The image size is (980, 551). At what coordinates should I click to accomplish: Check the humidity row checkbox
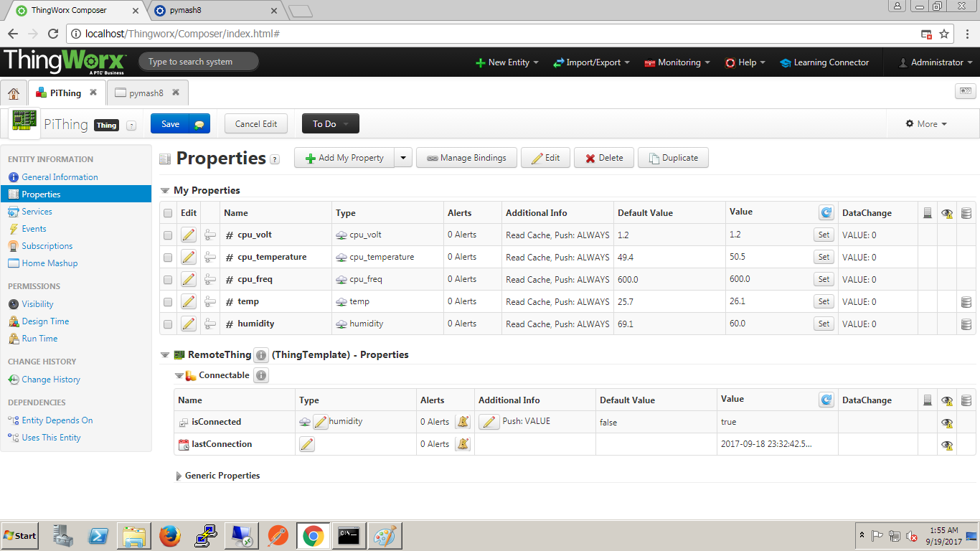pyautogui.click(x=168, y=324)
